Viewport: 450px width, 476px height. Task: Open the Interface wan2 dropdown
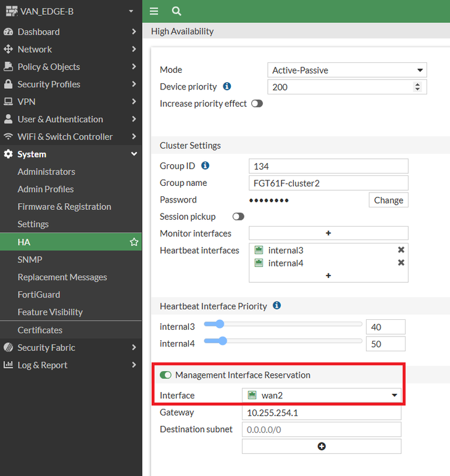tap(322, 395)
